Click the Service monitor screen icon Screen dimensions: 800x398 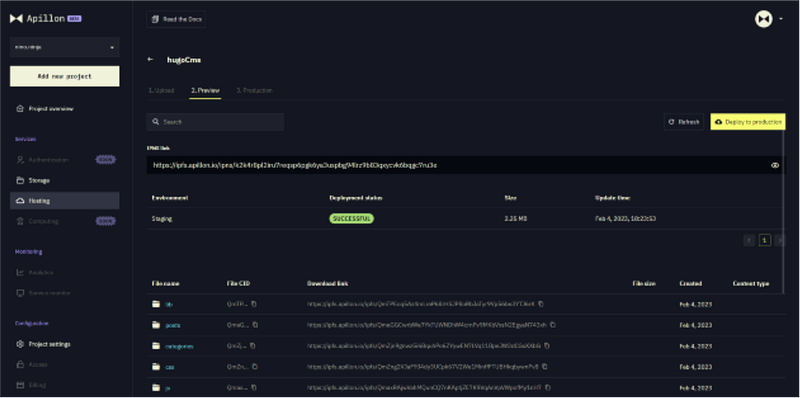[20, 293]
